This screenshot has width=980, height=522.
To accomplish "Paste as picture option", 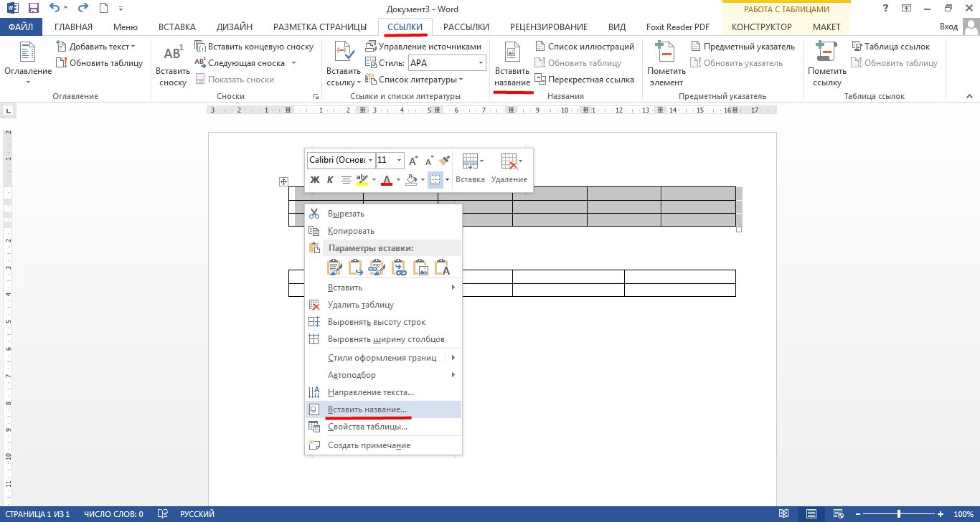I will [x=421, y=267].
